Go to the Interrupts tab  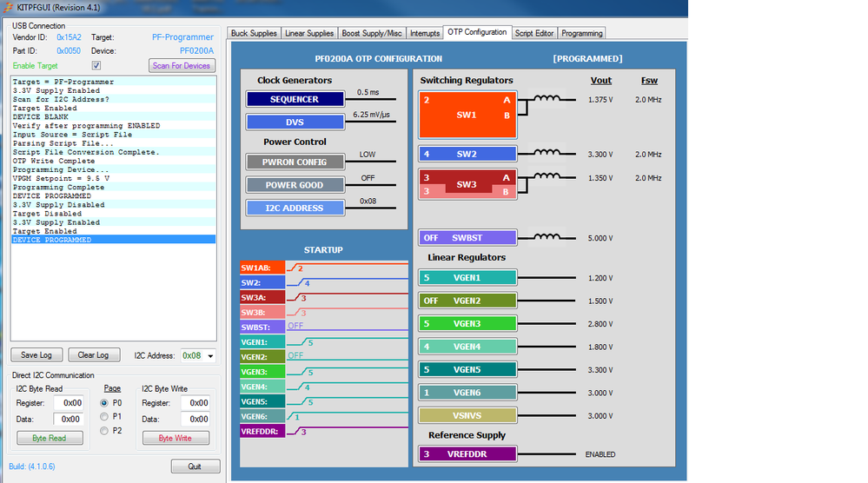click(425, 33)
